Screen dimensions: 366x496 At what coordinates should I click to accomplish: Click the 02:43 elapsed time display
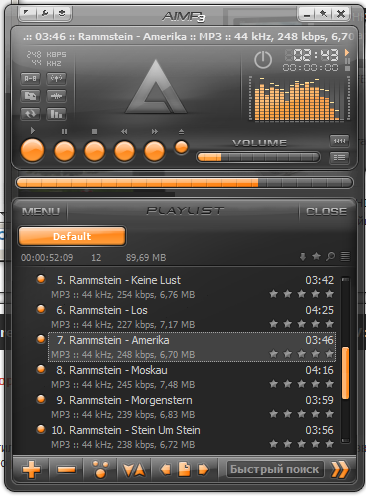[x=315, y=55]
